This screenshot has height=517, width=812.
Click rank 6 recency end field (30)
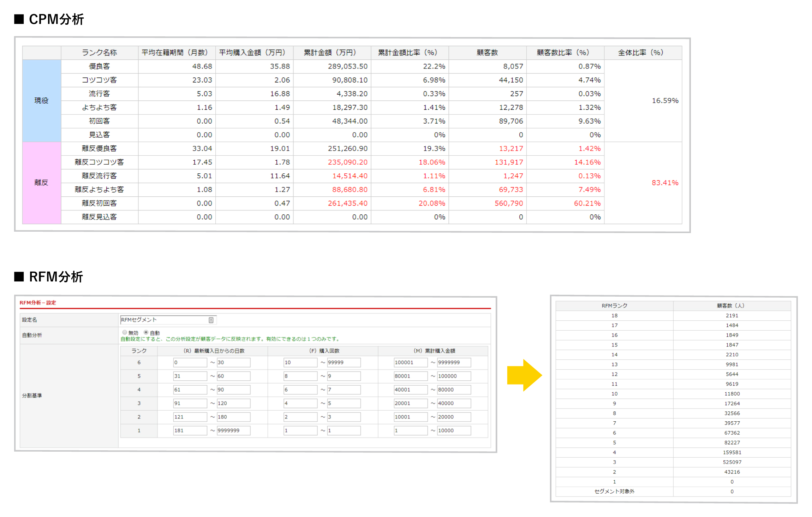point(233,362)
